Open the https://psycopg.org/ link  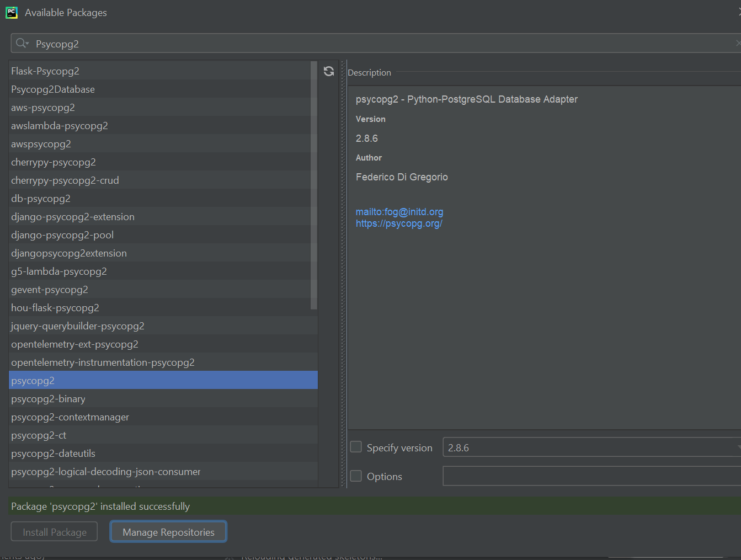coord(399,223)
